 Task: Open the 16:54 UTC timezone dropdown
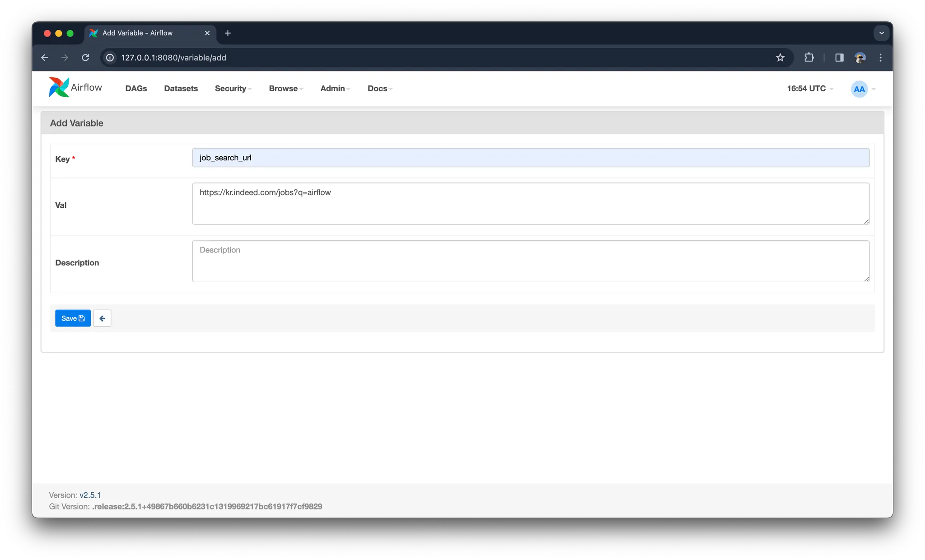click(809, 89)
